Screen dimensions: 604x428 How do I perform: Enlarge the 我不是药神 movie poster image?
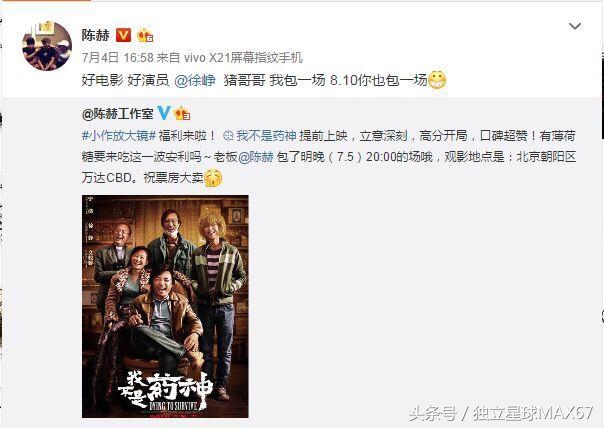(165, 306)
